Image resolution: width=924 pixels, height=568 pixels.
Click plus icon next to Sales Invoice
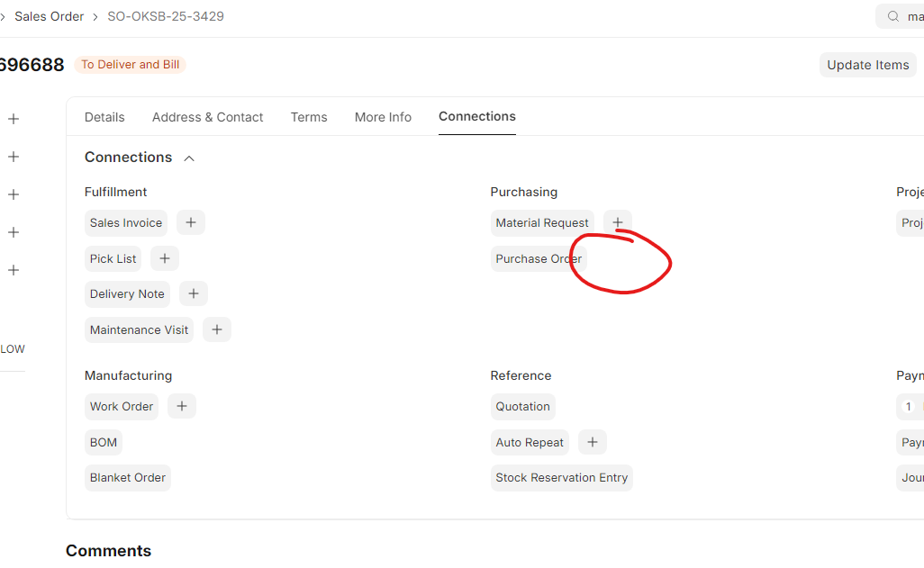[191, 222]
